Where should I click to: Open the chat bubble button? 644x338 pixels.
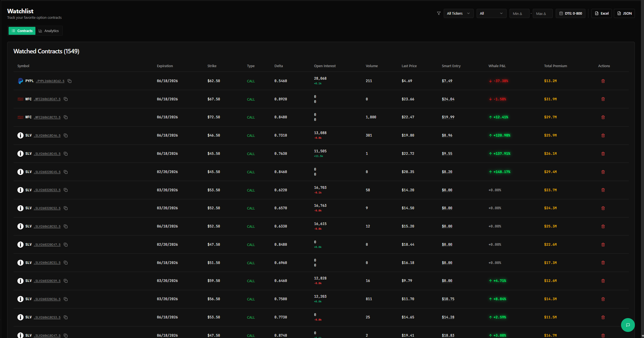[x=628, y=325]
